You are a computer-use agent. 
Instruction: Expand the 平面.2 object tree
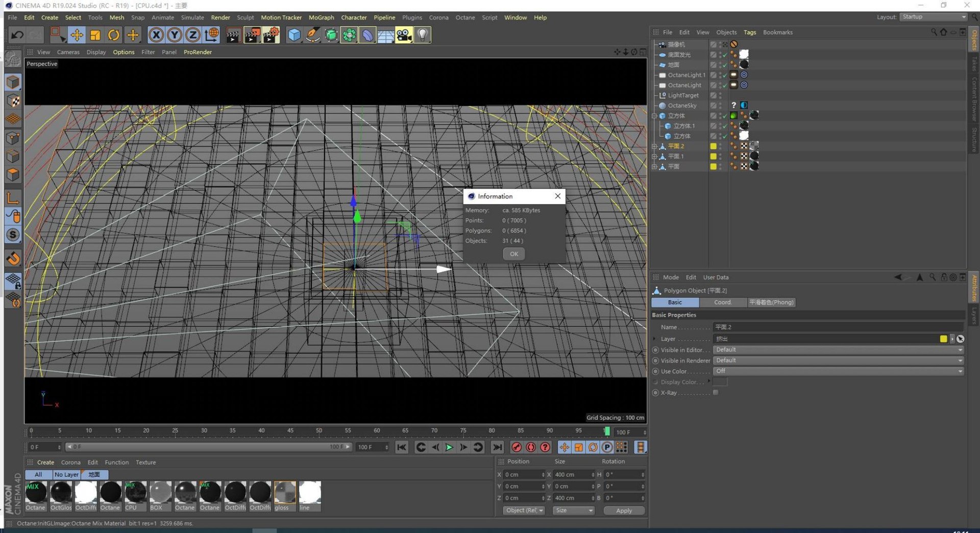[654, 147]
